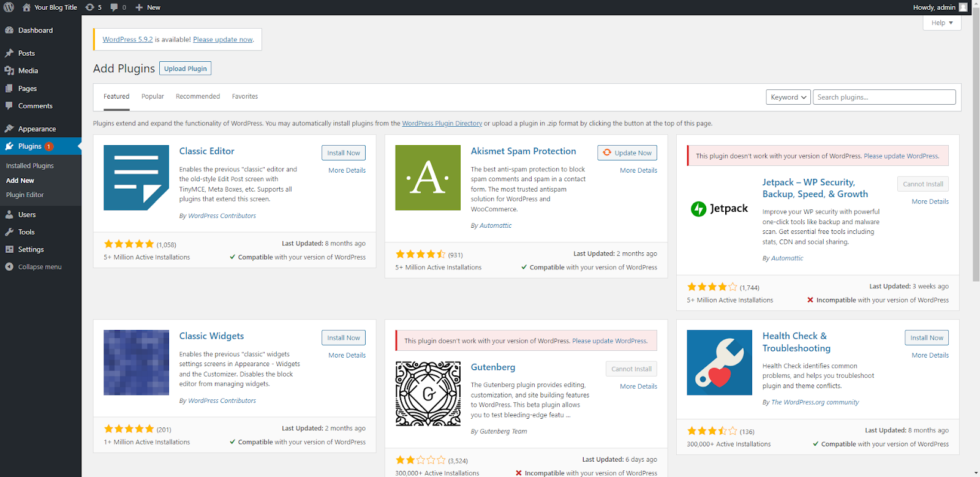This screenshot has width=980, height=477.
Task: Click the plugin update count badge
Action: coord(49,146)
